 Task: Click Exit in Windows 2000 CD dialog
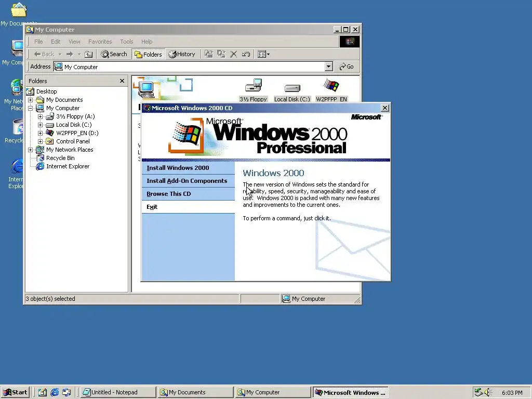click(188, 207)
